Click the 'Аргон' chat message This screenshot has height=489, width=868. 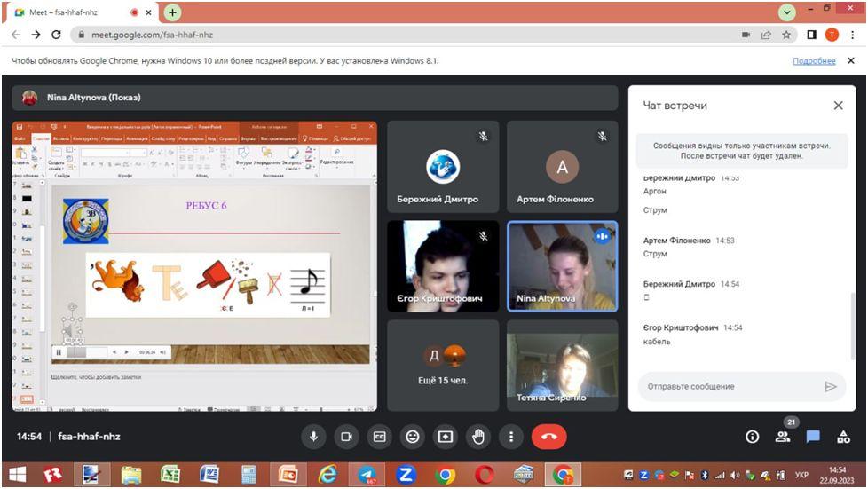click(x=654, y=191)
